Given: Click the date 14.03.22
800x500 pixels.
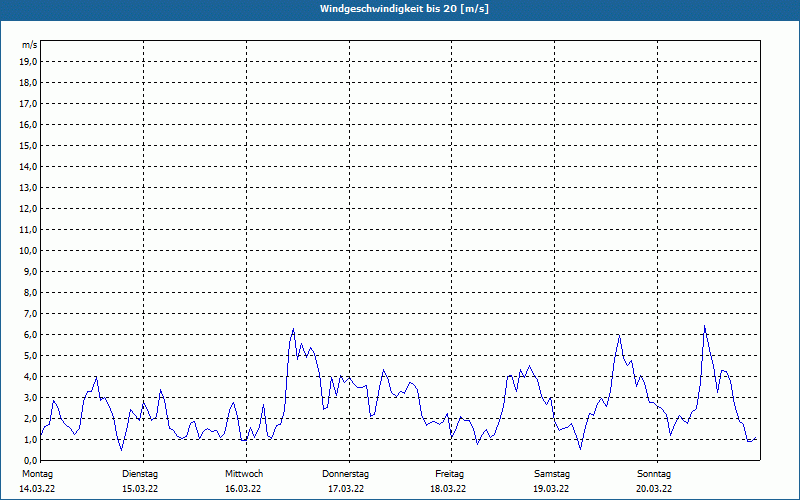Looking at the screenshot, I should pos(37,489).
